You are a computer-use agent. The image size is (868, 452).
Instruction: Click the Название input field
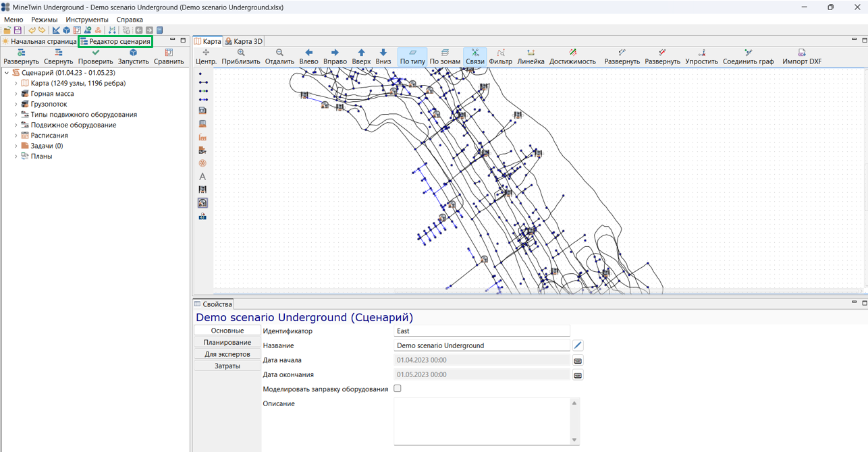pyautogui.click(x=482, y=345)
